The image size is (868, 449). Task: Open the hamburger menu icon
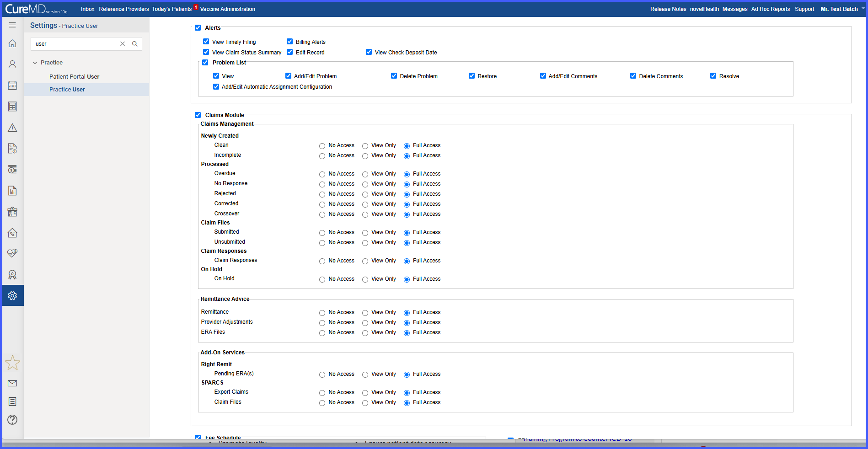click(x=12, y=25)
